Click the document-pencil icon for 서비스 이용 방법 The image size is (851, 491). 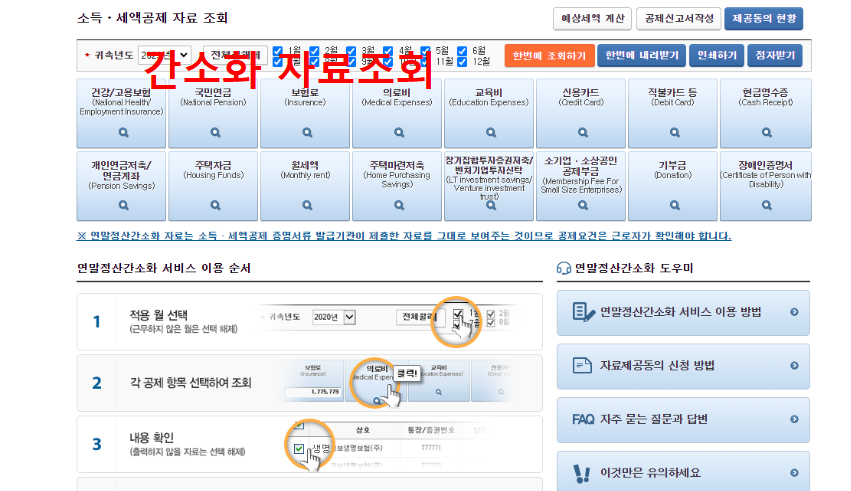click(583, 312)
